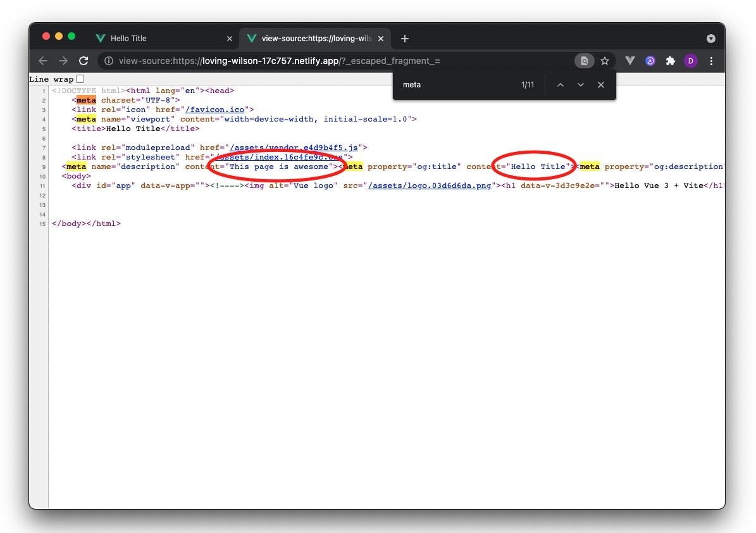This screenshot has height=533, width=756.
Task: Reload the page with refresh icon
Action: (84, 61)
